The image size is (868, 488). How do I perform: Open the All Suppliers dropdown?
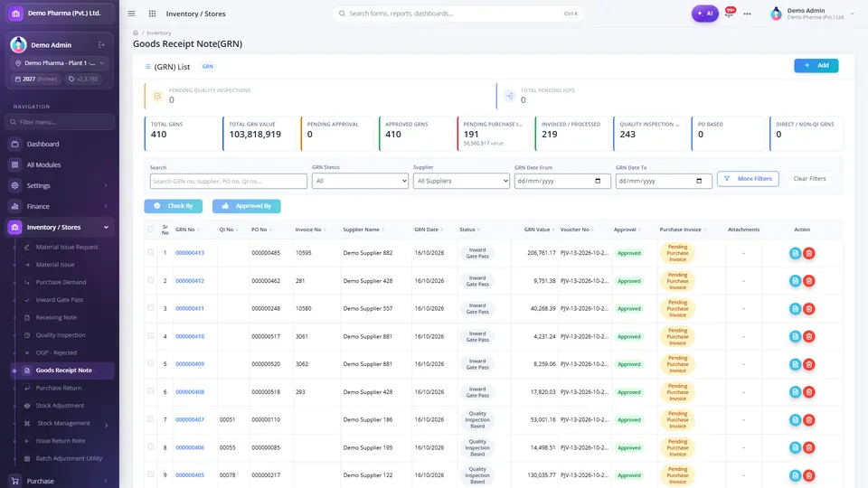point(461,181)
